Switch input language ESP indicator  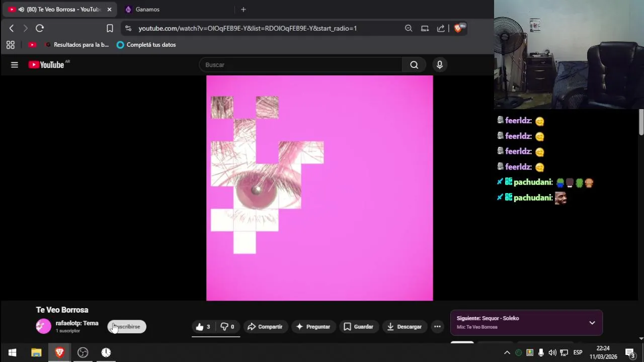point(578,352)
